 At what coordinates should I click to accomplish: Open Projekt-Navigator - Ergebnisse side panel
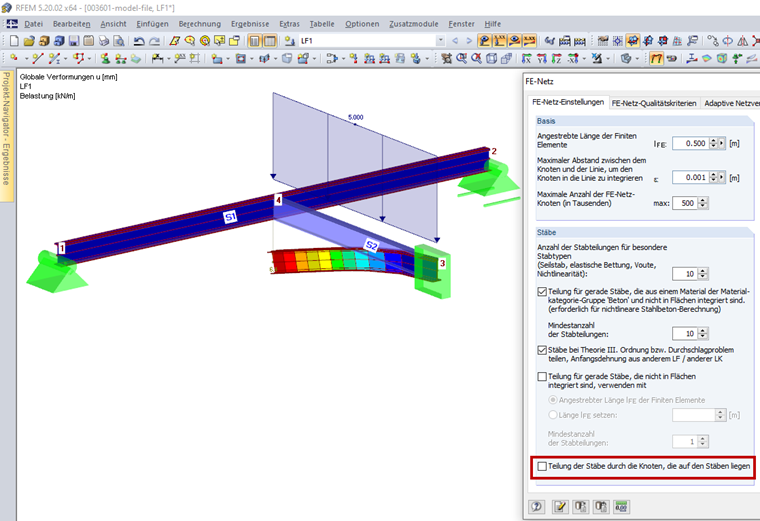(x=6, y=135)
